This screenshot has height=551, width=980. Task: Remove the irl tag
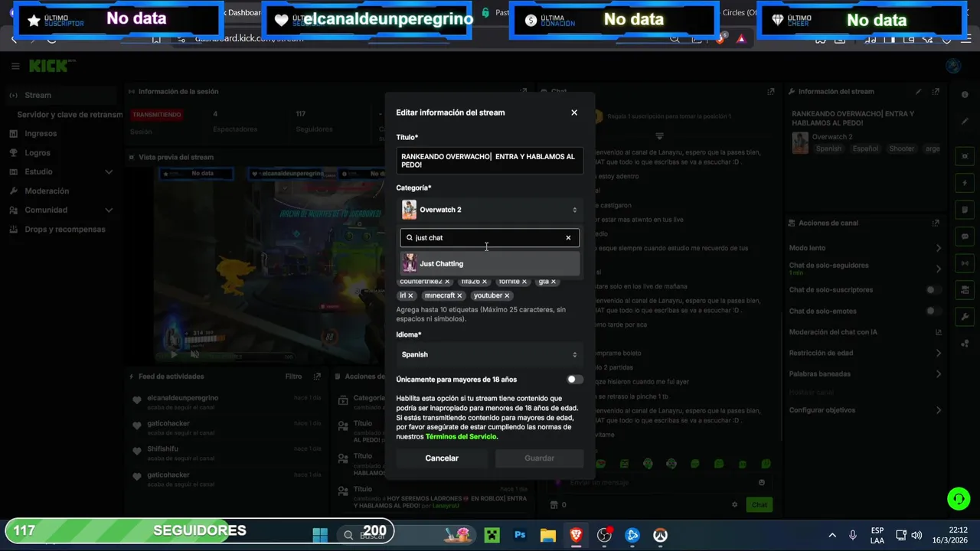point(410,295)
